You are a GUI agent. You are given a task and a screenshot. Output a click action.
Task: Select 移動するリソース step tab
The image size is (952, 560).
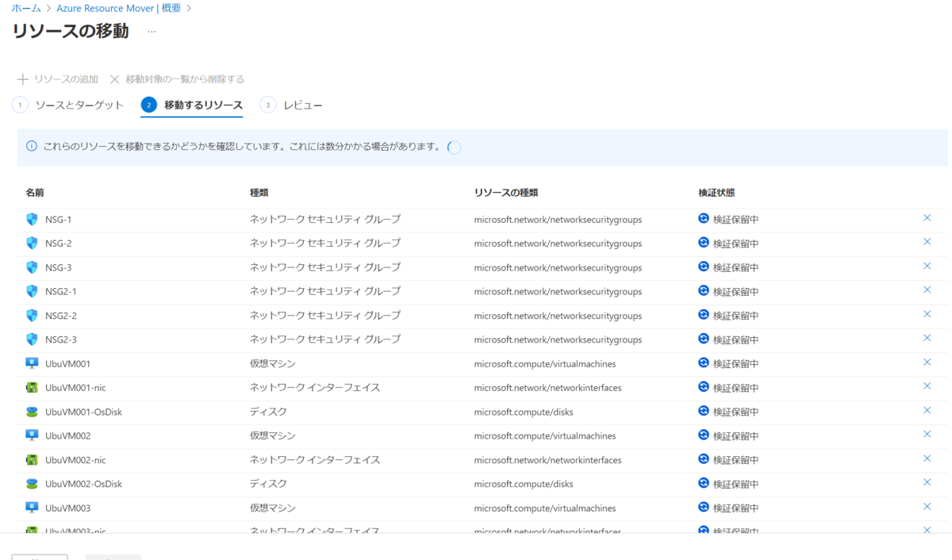point(192,105)
